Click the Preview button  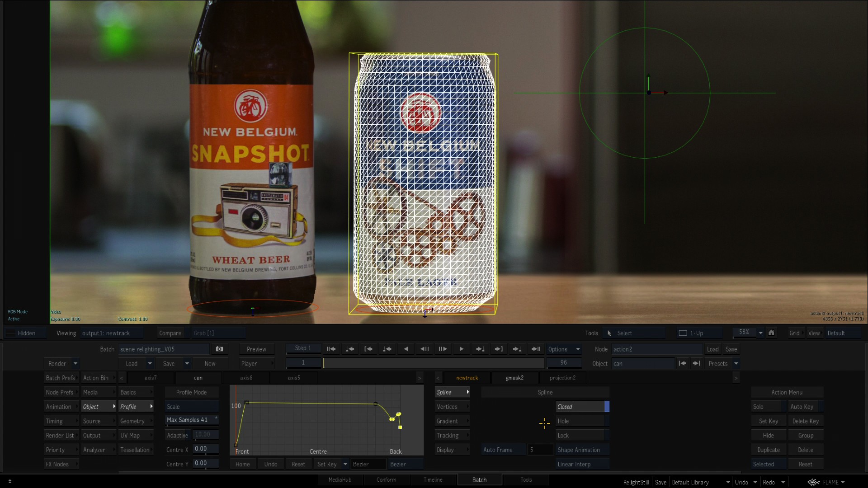click(x=256, y=349)
